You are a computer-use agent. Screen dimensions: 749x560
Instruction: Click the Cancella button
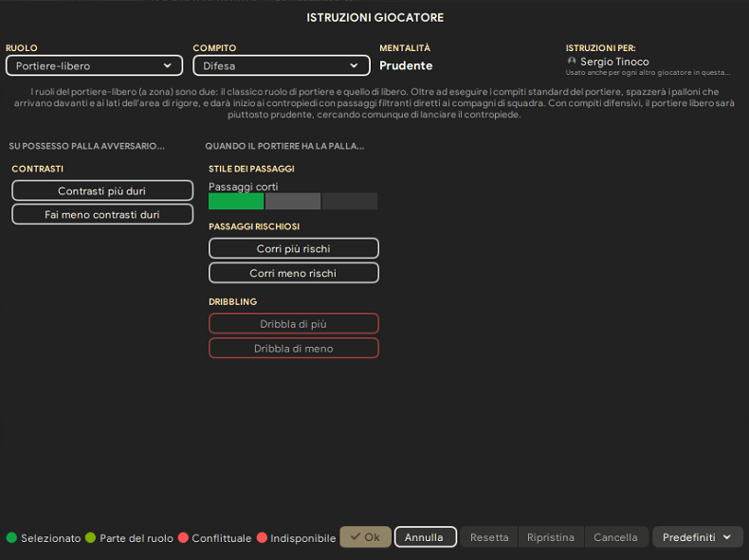click(615, 537)
